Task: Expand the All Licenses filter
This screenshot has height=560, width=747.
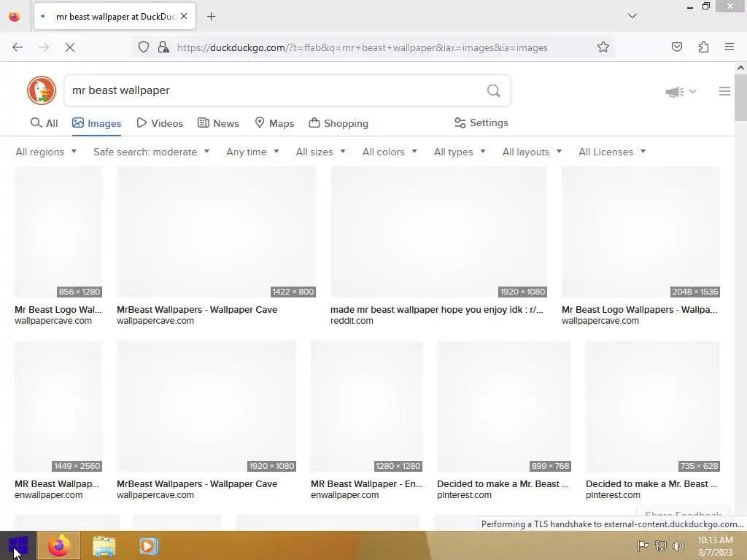Action: click(x=612, y=152)
